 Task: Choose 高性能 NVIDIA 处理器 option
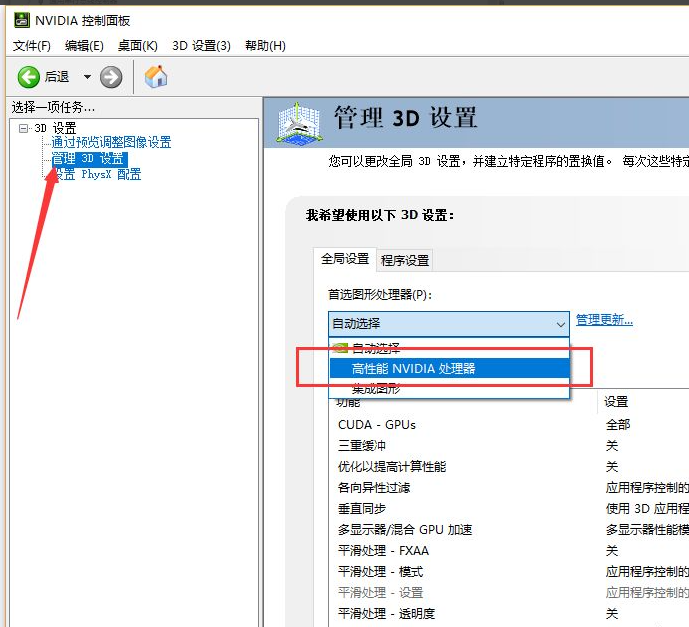coord(449,368)
